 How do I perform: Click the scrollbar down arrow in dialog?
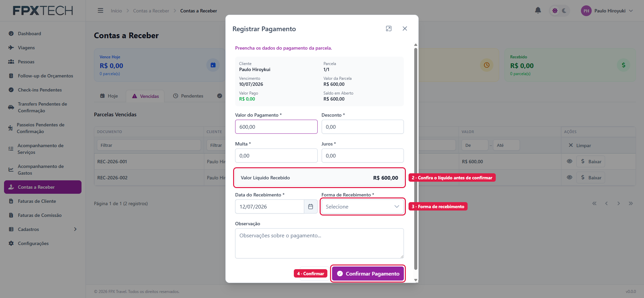pos(416,280)
